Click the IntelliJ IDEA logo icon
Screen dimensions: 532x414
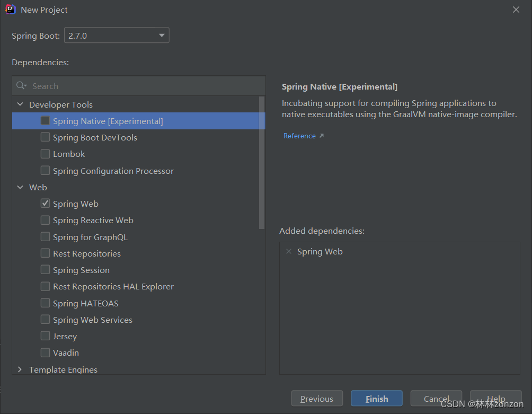click(11, 10)
